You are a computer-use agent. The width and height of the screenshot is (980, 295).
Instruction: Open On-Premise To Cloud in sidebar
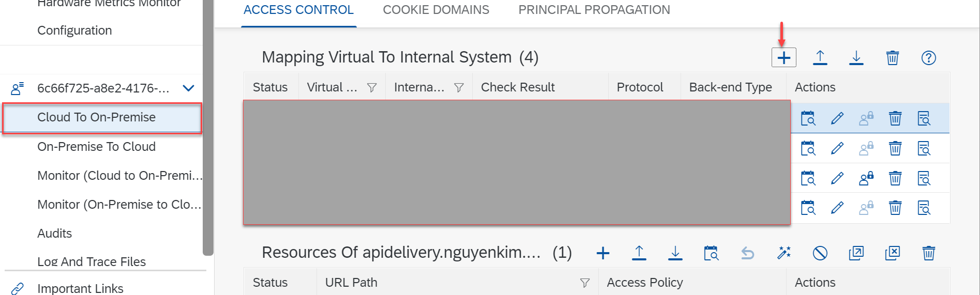pyautogui.click(x=96, y=147)
